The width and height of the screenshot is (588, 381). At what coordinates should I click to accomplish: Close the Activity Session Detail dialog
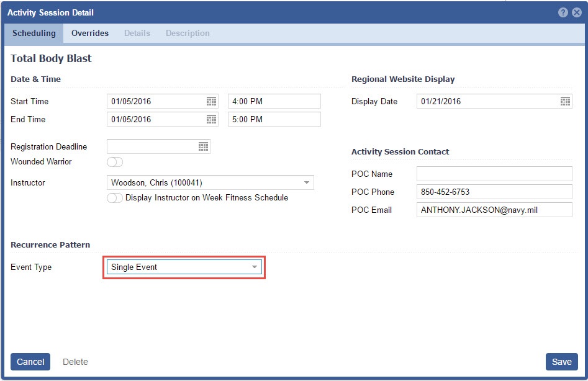tap(576, 12)
